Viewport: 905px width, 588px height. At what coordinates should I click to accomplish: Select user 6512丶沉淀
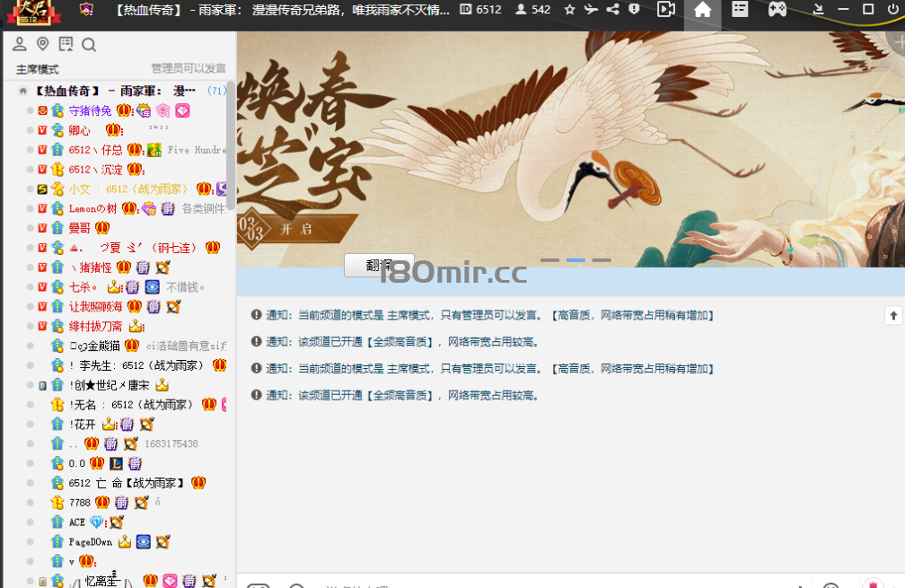96,170
